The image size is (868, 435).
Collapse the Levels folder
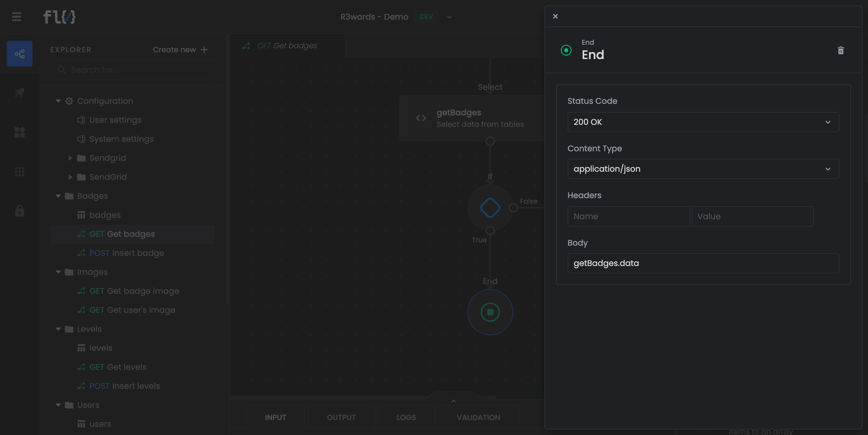coord(58,329)
